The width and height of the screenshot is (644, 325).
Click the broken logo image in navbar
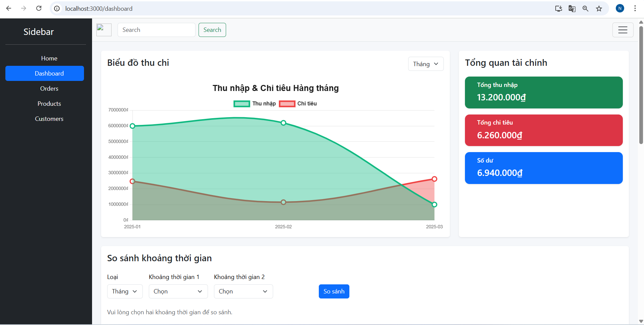tap(104, 30)
